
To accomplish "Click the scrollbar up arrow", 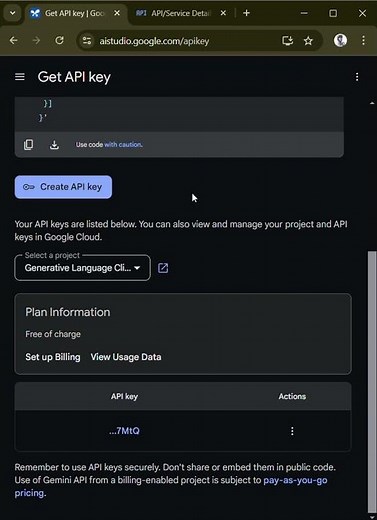I will point(372,104).
